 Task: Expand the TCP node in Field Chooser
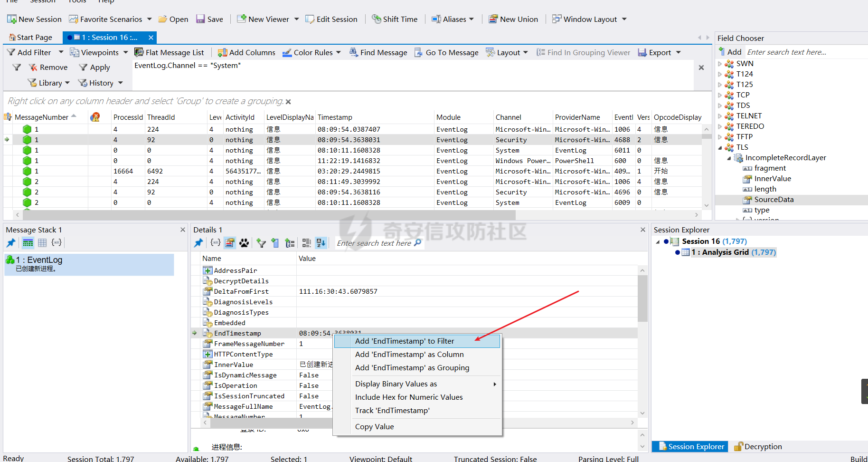720,95
